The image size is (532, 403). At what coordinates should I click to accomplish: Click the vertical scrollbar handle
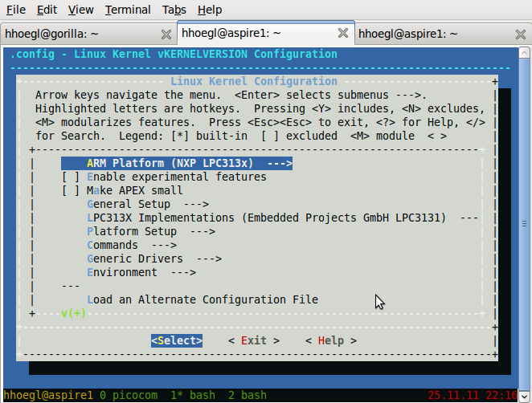pyautogui.click(x=524, y=224)
